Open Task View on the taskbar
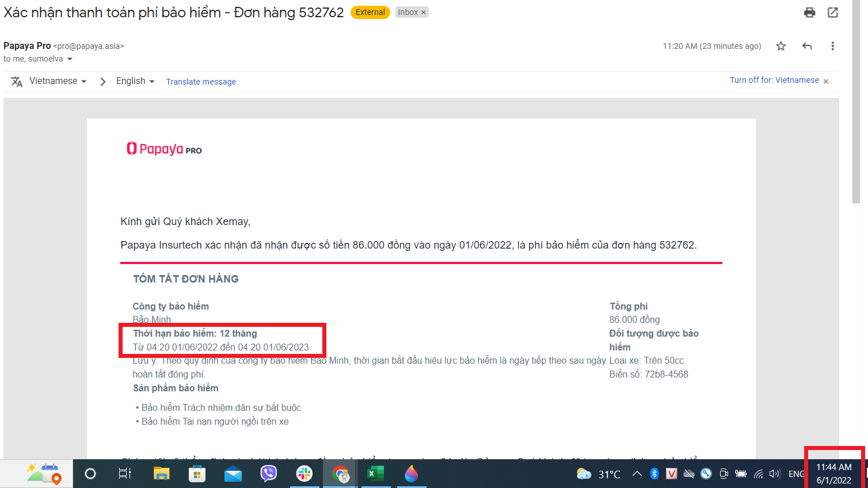 [x=125, y=474]
